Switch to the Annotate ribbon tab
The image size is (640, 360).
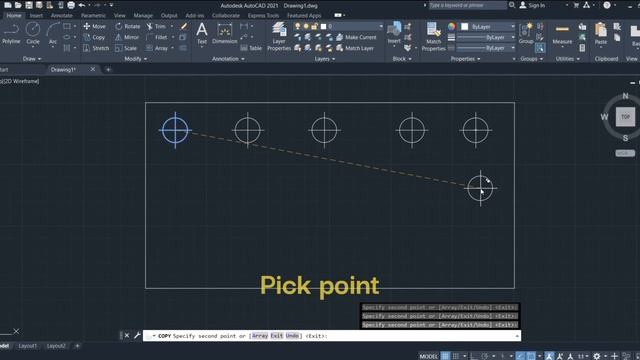point(61,16)
